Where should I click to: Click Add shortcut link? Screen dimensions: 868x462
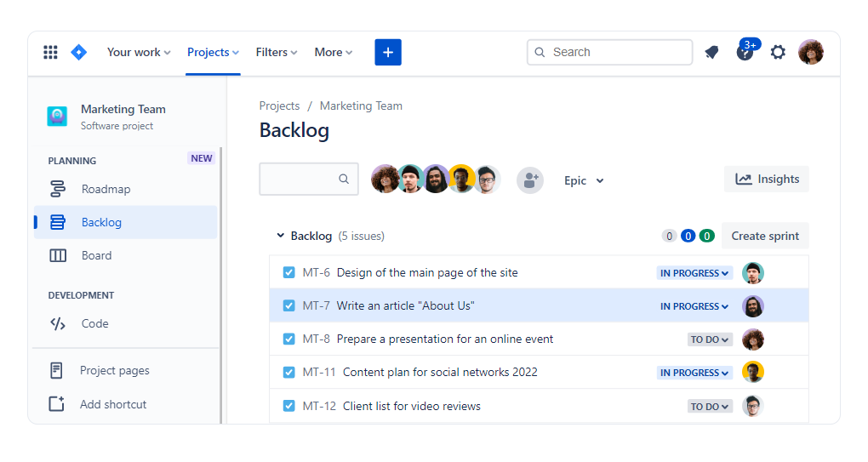tap(113, 404)
